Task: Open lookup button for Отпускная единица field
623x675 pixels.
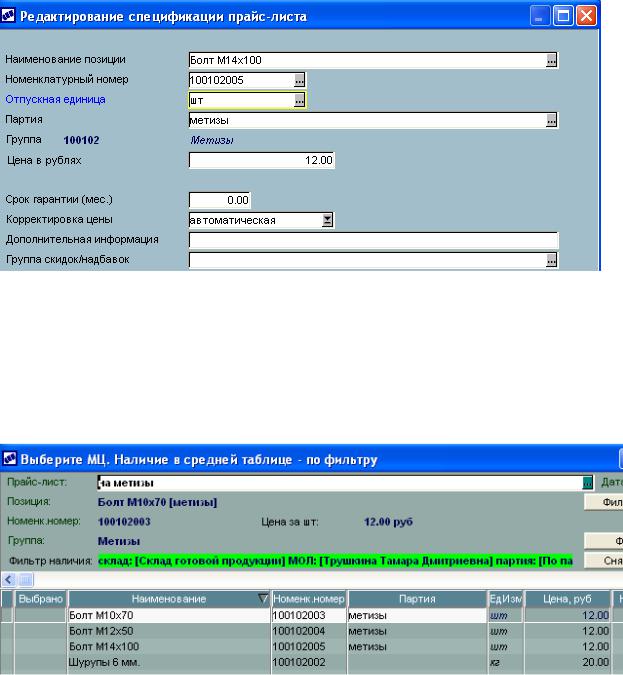Action: click(299, 100)
